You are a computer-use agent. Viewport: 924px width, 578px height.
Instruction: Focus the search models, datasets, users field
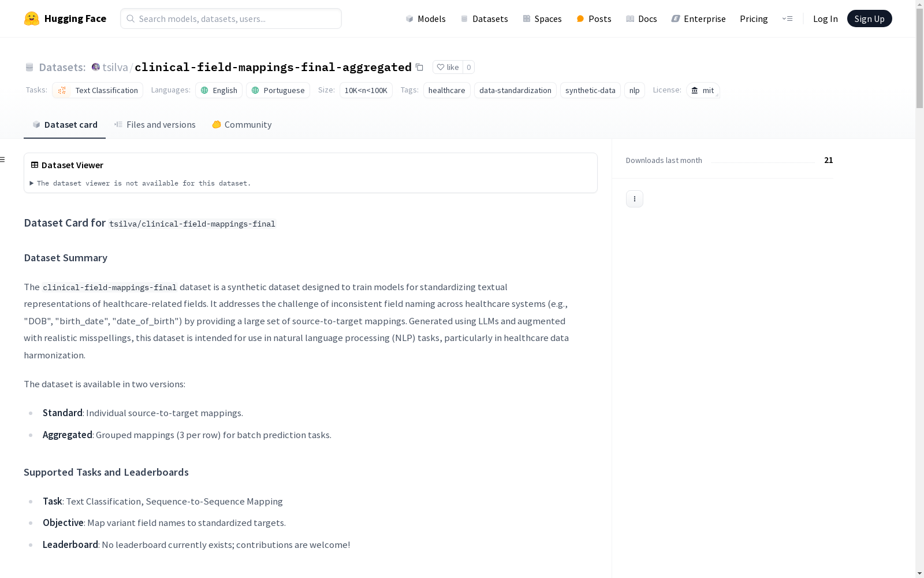coord(231,18)
